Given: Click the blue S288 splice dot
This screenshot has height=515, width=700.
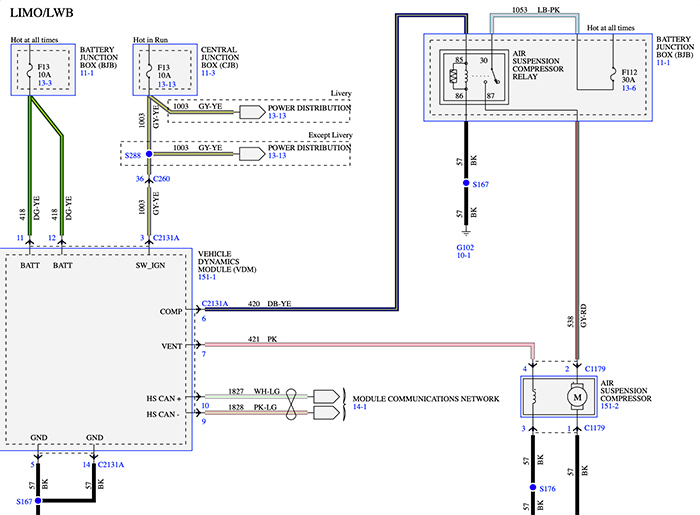Looking at the screenshot, I should point(149,154).
